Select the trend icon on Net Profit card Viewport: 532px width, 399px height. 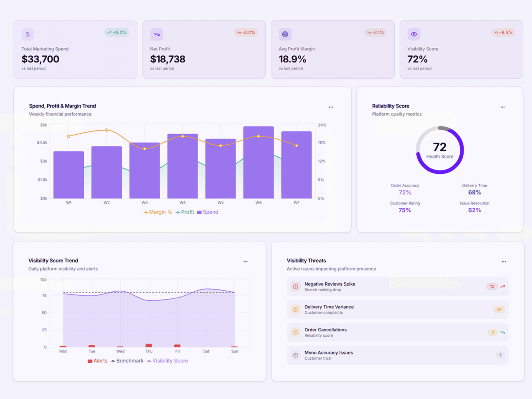(156, 34)
